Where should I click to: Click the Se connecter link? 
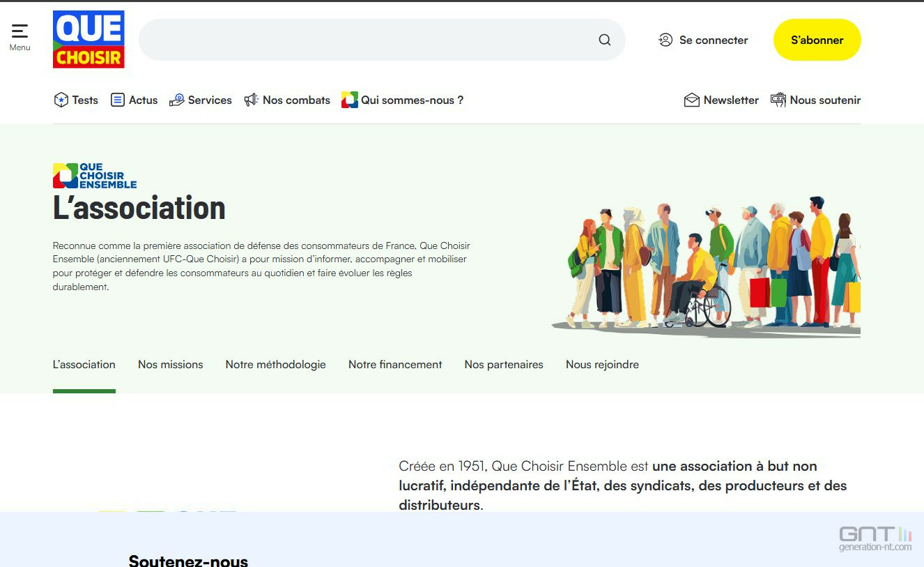point(713,40)
